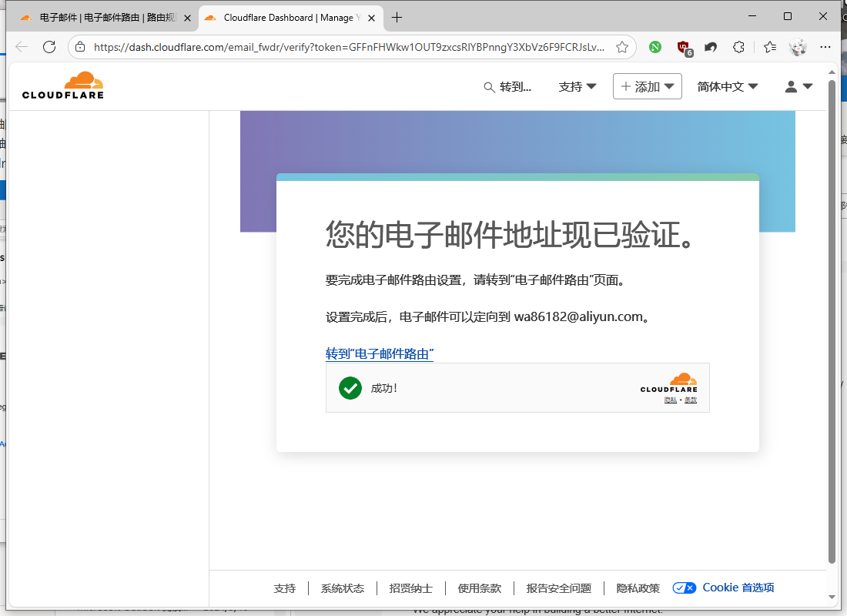Screen dimensions: 847x616
Task: Open the browser Extensions puzzle icon
Action: 738,47
